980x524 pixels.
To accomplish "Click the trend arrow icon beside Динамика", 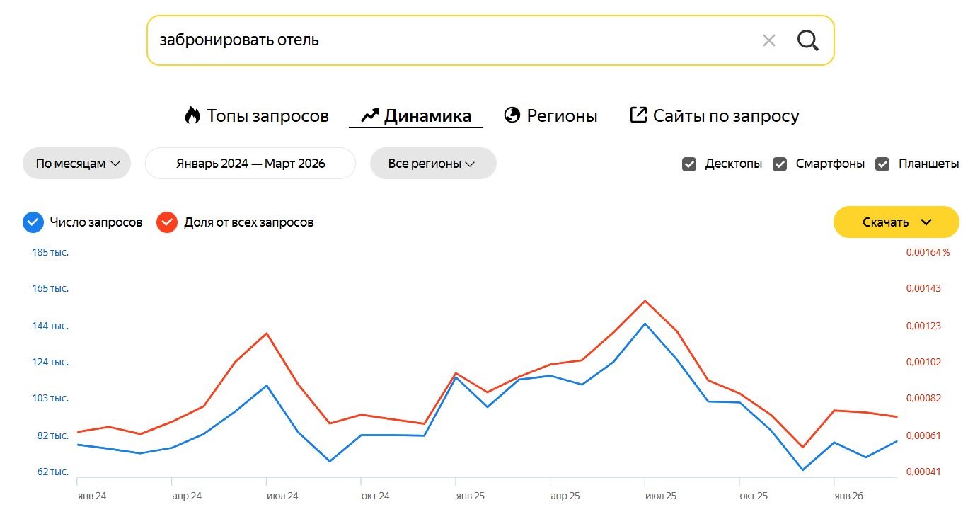I will 370,115.
